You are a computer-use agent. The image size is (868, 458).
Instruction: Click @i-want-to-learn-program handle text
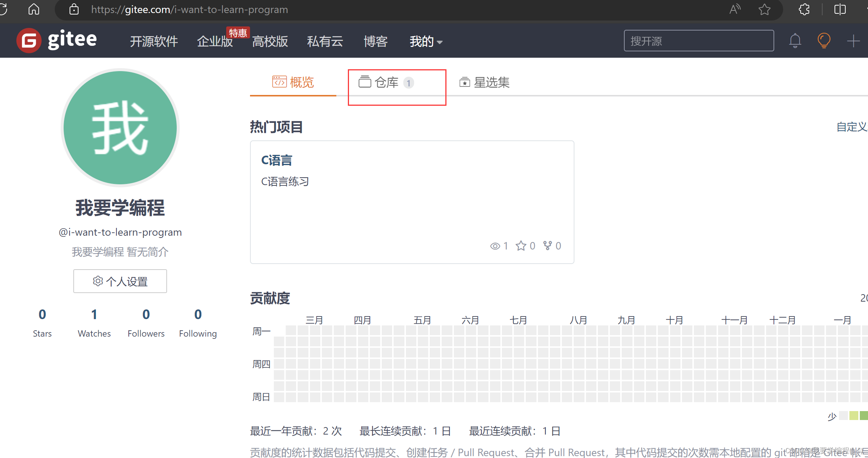pyautogui.click(x=120, y=232)
